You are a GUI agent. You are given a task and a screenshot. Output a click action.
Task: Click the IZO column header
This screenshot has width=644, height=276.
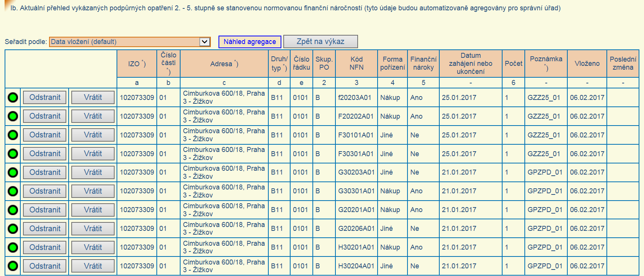137,64
